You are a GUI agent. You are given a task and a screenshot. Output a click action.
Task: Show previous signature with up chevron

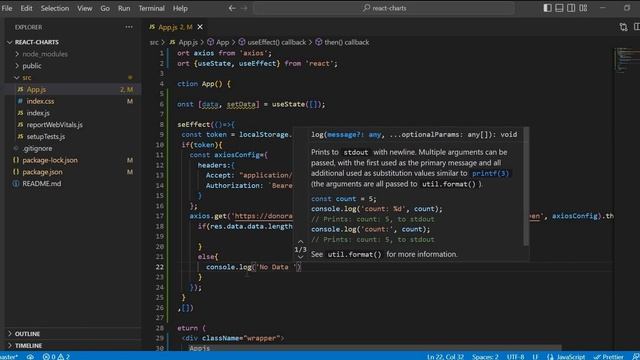click(x=300, y=242)
